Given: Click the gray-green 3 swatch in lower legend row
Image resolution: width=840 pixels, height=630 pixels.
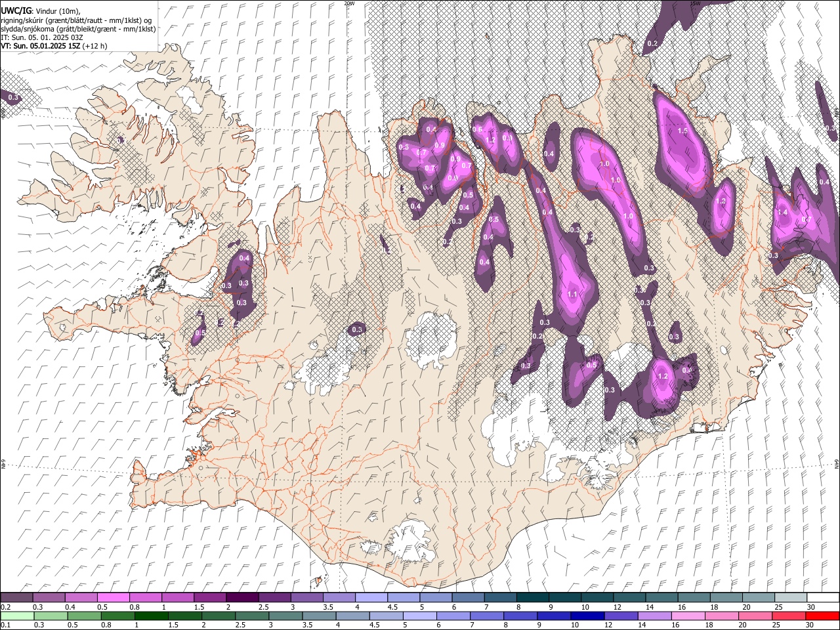Looking at the screenshot, I should point(285,616).
